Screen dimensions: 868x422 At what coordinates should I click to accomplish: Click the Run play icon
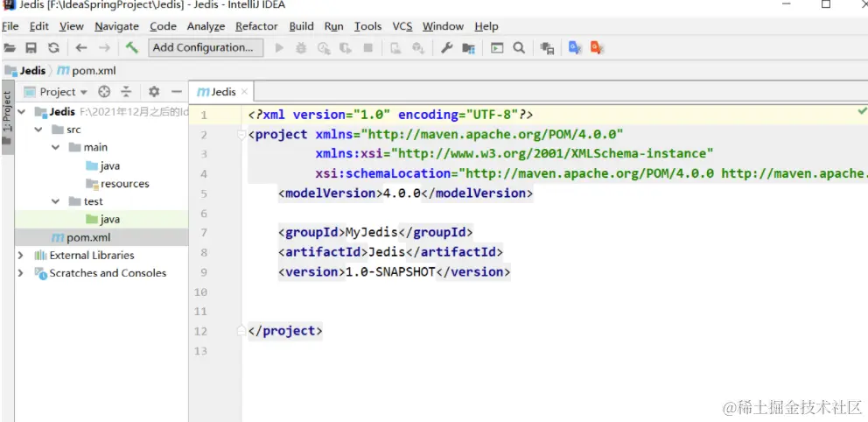pos(279,48)
